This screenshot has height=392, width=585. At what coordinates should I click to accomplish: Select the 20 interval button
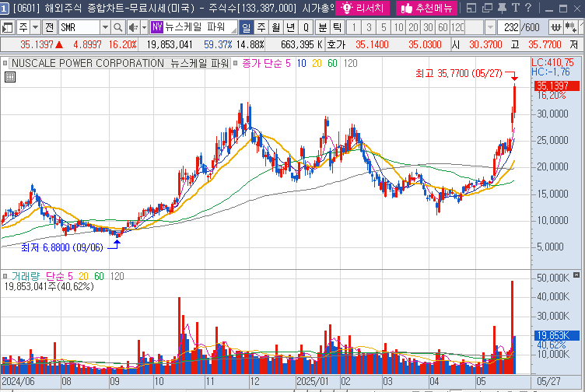click(x=413, y=27)
